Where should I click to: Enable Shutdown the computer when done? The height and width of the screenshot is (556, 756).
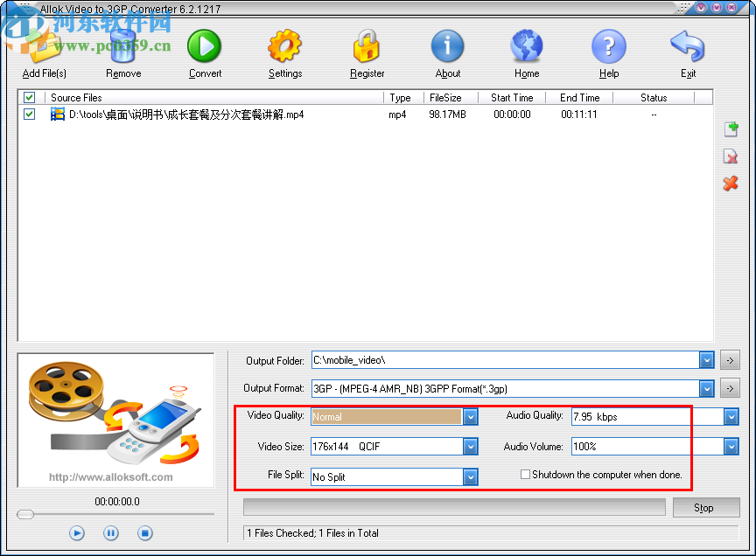point(525,475)
